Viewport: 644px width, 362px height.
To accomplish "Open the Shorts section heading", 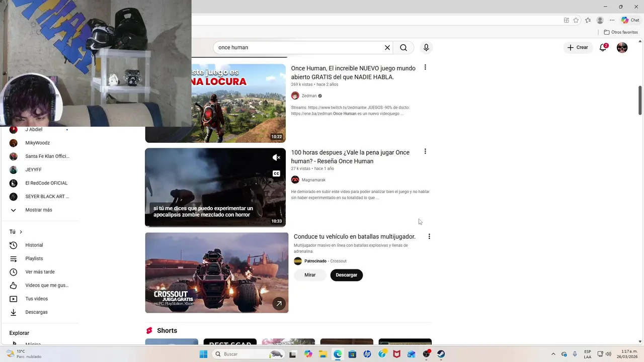I will tap(167, 330).
